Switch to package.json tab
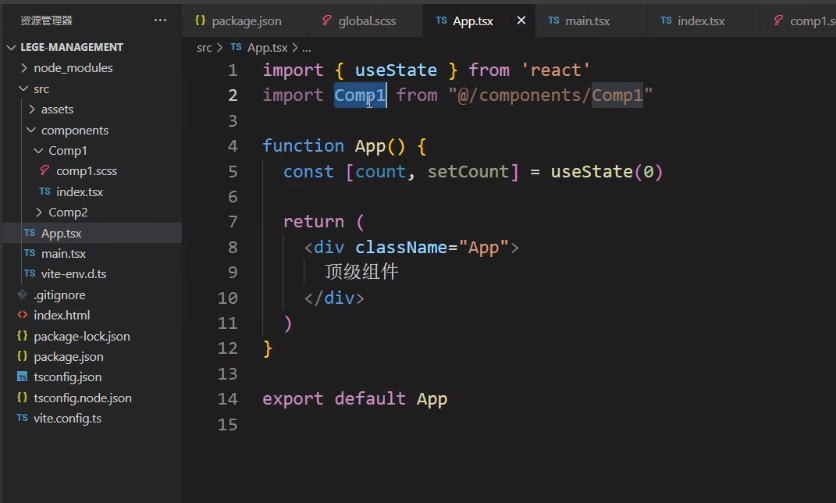This screenshot has height=503, width=836. pyautogui.click(x=246, y=21)
